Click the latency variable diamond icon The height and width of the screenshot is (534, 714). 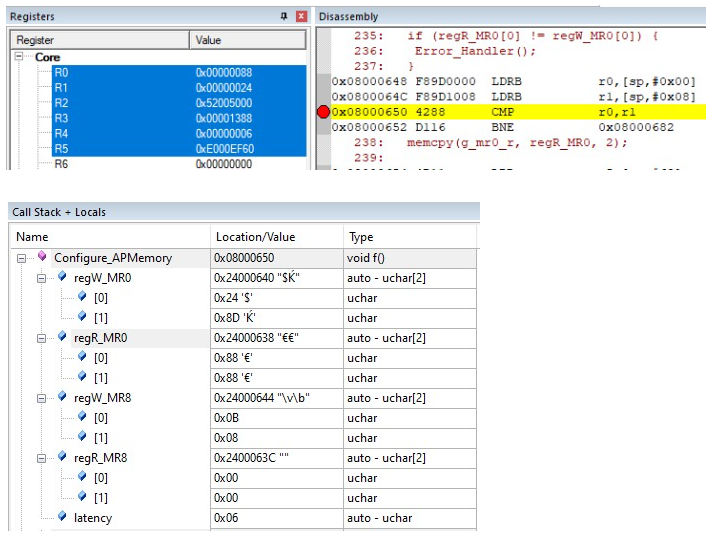point(62,517)
